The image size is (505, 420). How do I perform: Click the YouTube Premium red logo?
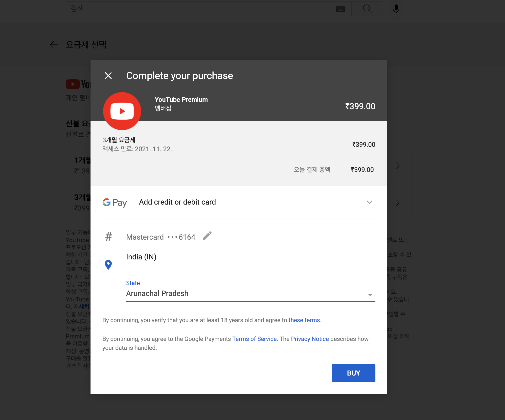coord(122,111)
